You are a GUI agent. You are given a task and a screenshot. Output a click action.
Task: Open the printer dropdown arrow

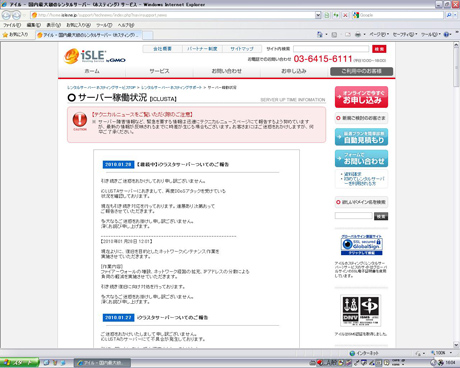(x=364, y=34)
